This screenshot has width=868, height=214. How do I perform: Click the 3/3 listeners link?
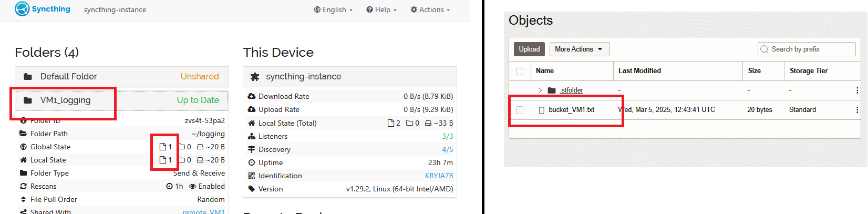click(x=447, y=136)
